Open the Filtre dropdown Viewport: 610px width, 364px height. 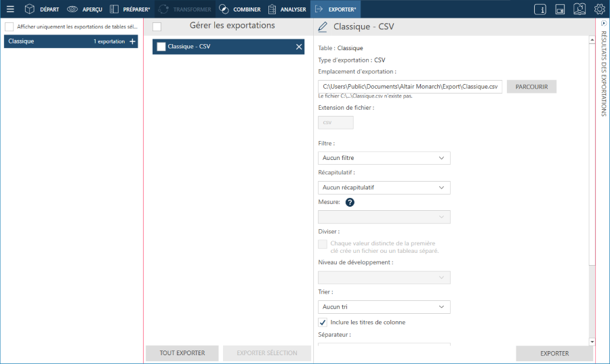384,158
